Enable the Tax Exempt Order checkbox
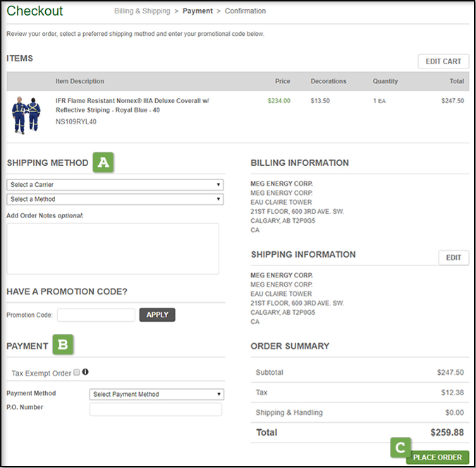Screen dimensions: 476x468 point(77,373)
